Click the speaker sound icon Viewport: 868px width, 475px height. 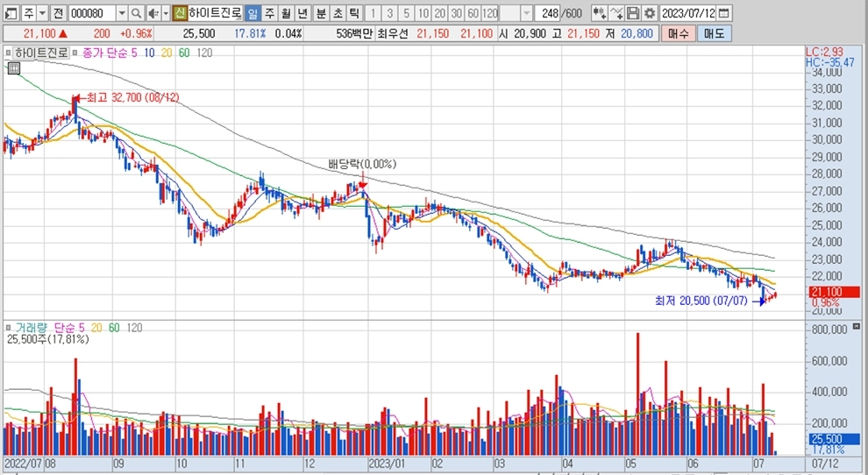tap(153, 13)
